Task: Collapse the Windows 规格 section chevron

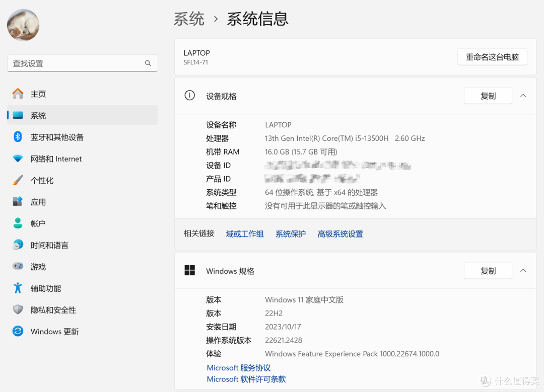Action: pyautogui.click(x=523, y=271)
